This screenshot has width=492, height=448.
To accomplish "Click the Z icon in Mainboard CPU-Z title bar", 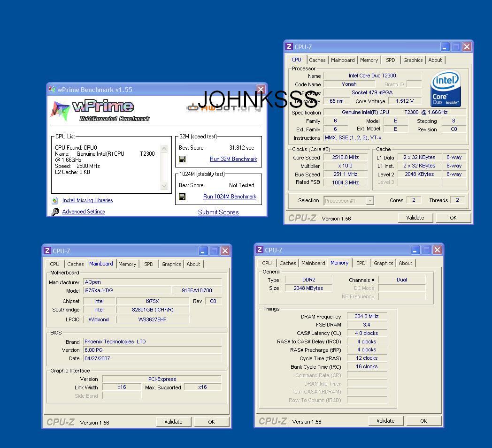I will pos(47,251).
